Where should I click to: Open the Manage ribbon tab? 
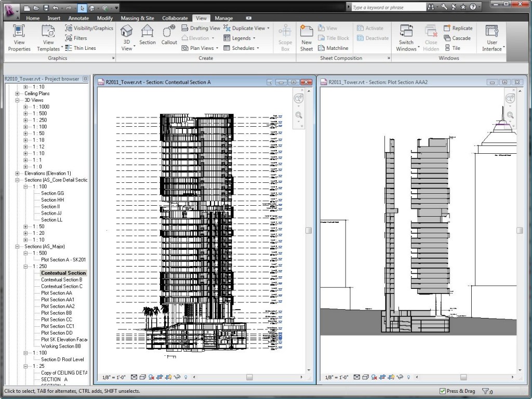coord(224,18)
